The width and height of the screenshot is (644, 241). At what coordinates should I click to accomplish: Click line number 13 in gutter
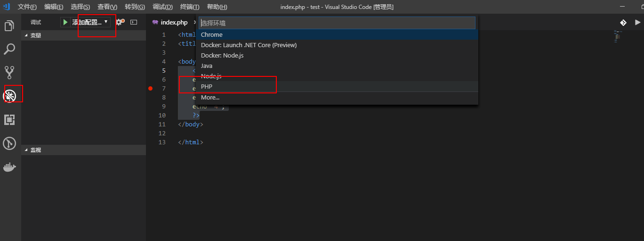(x=162, y=142)
